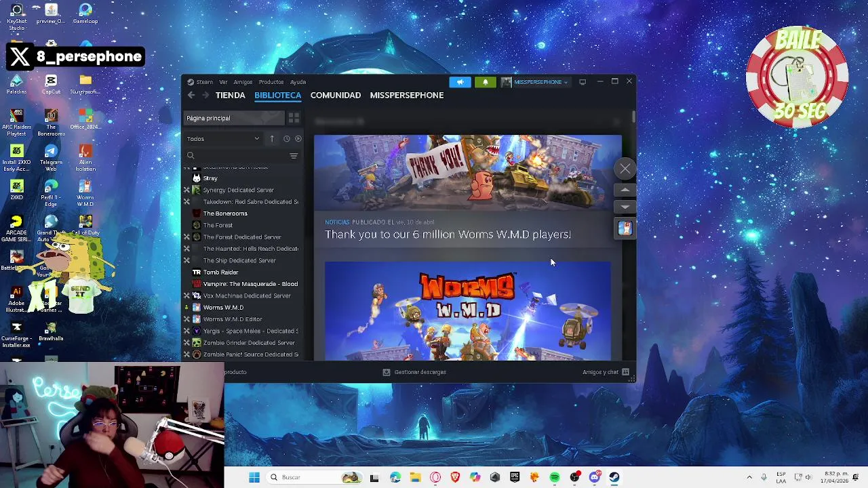This screenshot has height=488, width=868.
Task: Open the library grid collections view icon
Action: (x=294, y=118)
